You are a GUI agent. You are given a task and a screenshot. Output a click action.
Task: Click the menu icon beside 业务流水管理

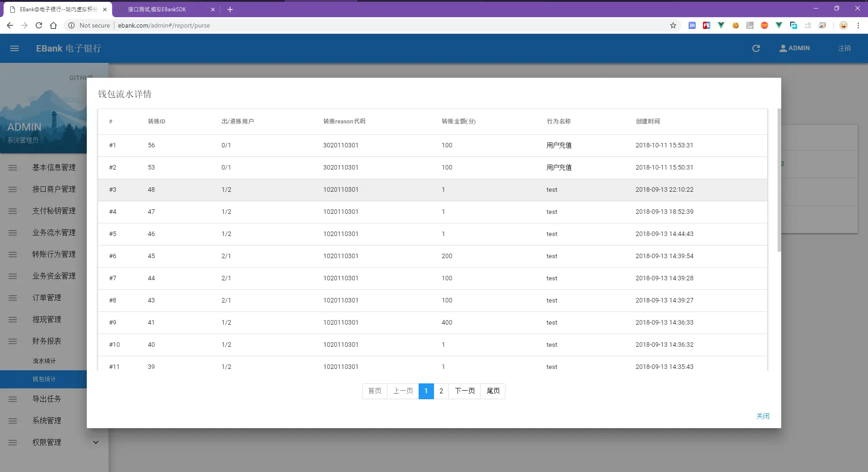[13, 233]
